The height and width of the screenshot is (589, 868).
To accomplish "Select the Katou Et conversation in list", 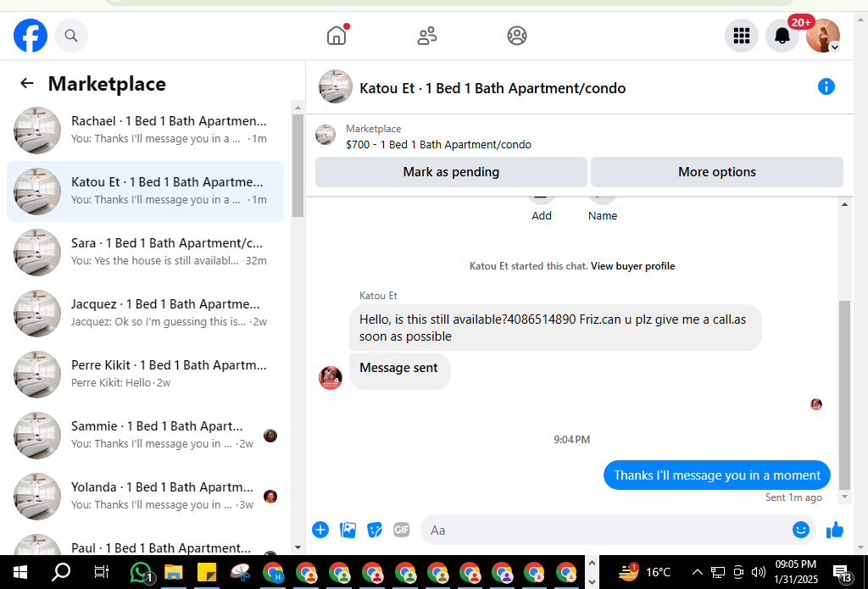I will [x=145, y=191].
